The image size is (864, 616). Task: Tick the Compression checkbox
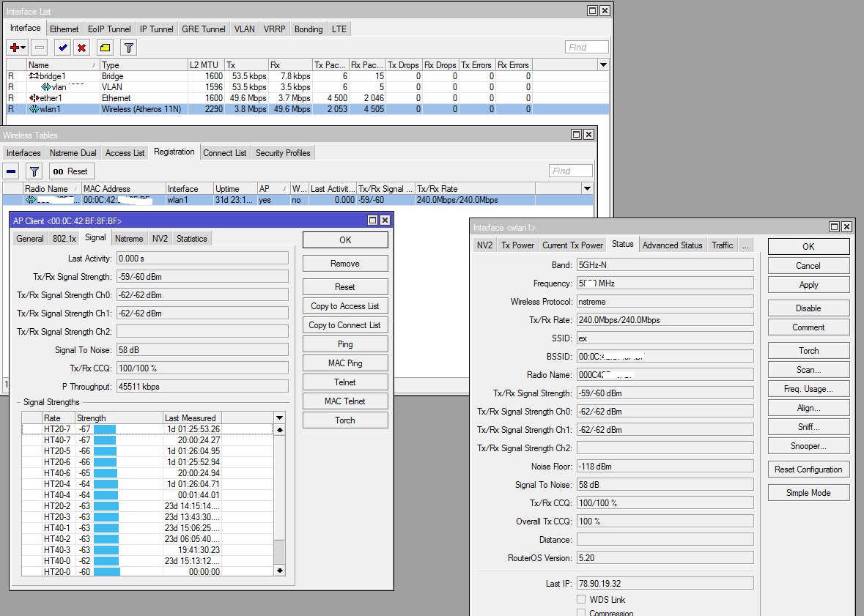(x=581, y=614)
